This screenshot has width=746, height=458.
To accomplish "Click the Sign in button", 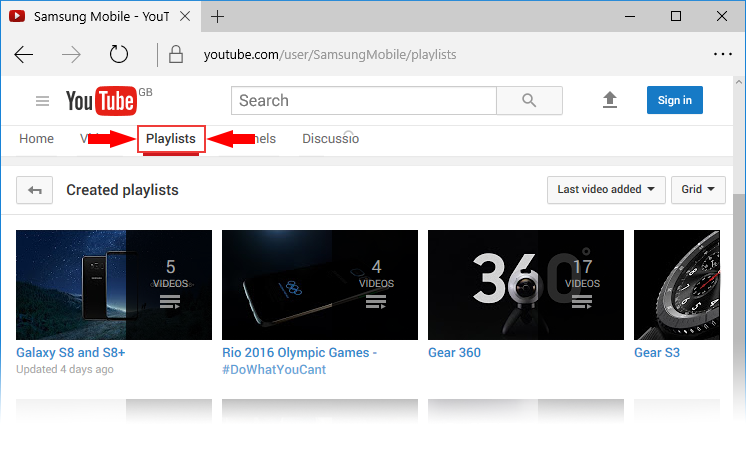I will pos(675,100).
